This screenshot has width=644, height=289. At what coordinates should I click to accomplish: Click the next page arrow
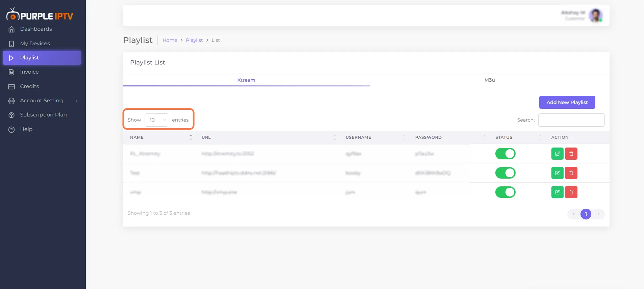click(x=598, y=214)
